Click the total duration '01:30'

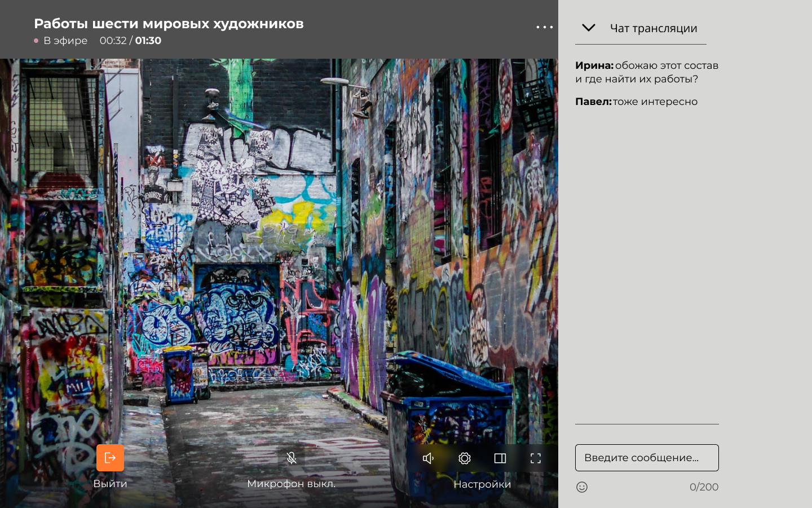pos(148,41)
